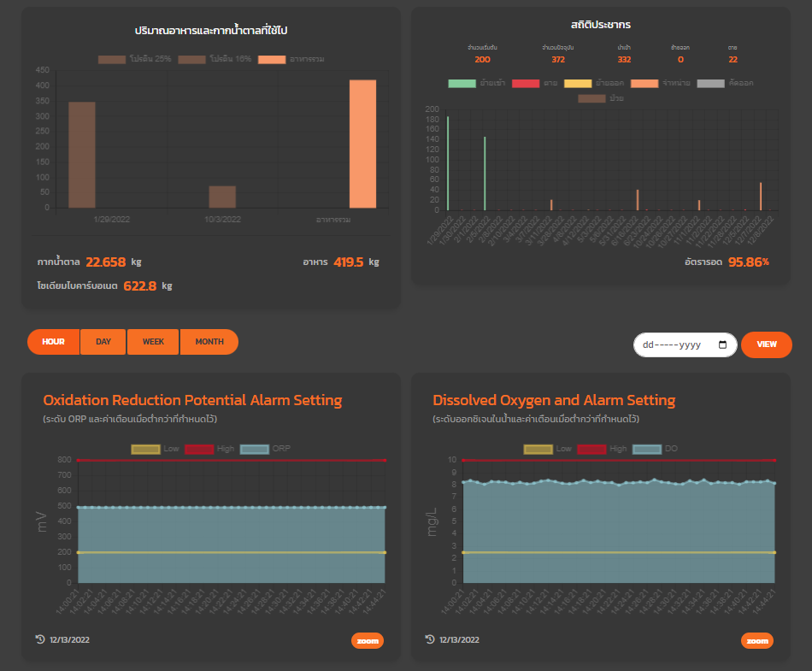Switch to the DAY time range tab
This screenshot has width=812, height=671.
click(103, 342)
